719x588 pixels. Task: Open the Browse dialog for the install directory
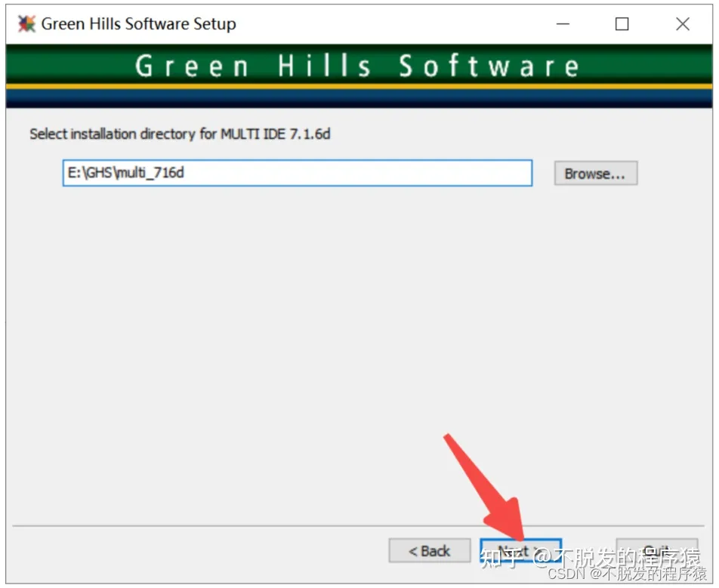[595, 173]
